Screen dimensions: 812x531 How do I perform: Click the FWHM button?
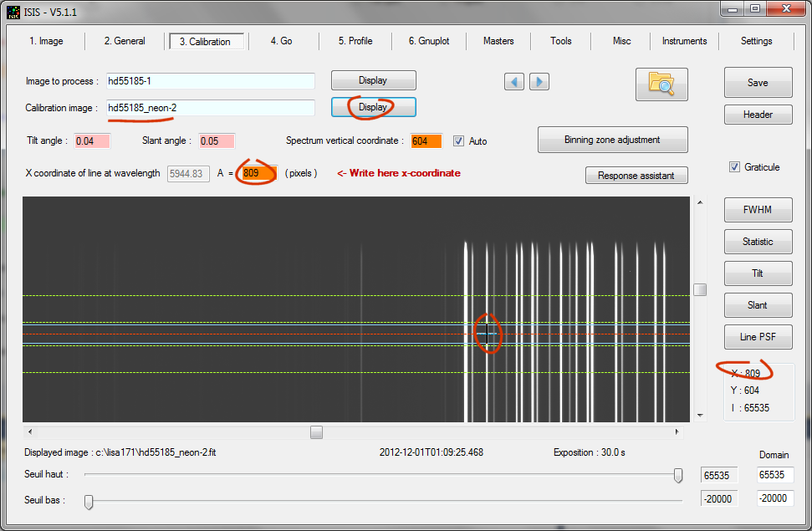pos(757,210)
